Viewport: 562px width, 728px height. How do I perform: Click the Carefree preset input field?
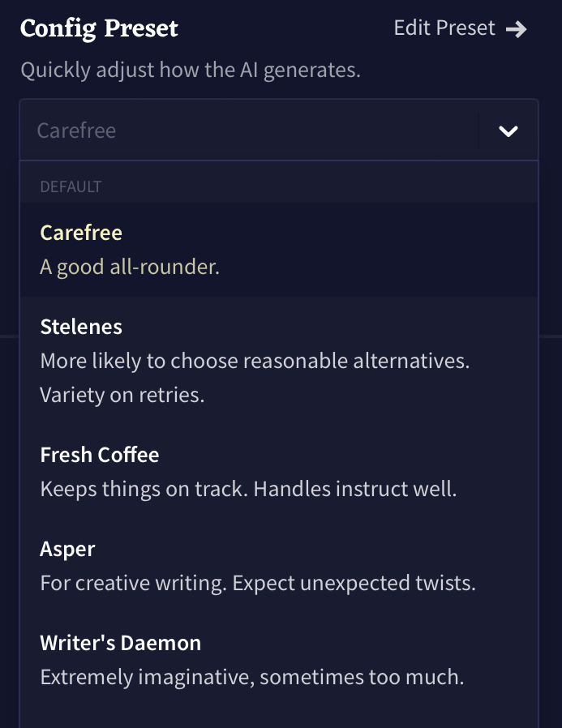pos(243,131)
